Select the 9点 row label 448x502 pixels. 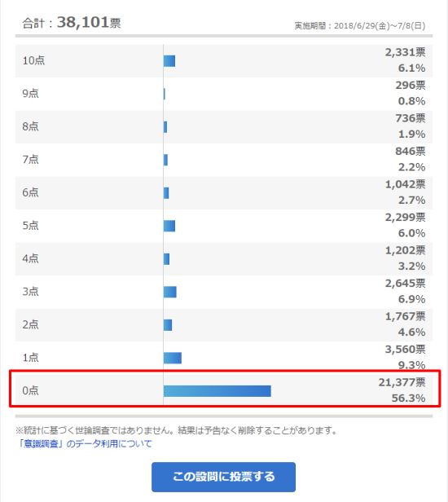(x=30, y=94)
